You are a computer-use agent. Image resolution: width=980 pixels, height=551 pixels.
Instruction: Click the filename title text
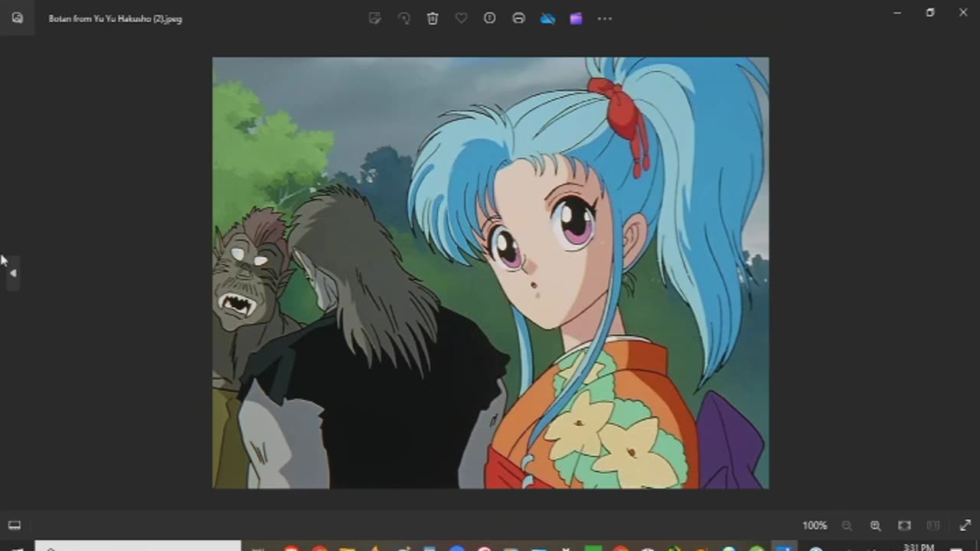point(116,18)
